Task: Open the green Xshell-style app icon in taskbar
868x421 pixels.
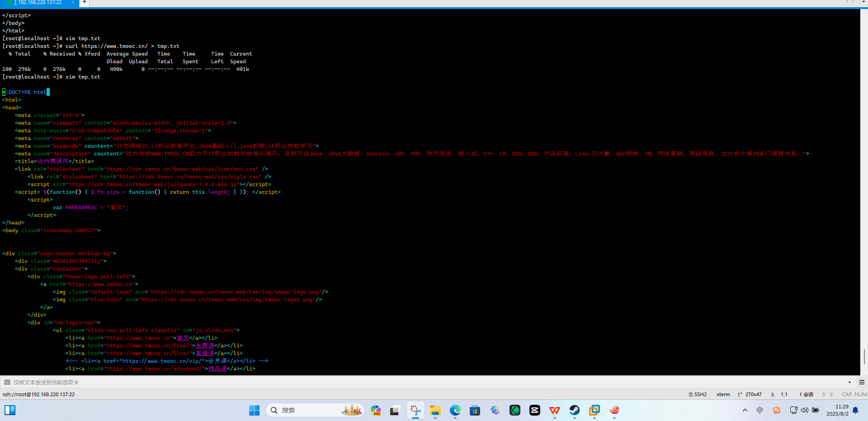Action: pyautogui.click(x=515, y=410)
